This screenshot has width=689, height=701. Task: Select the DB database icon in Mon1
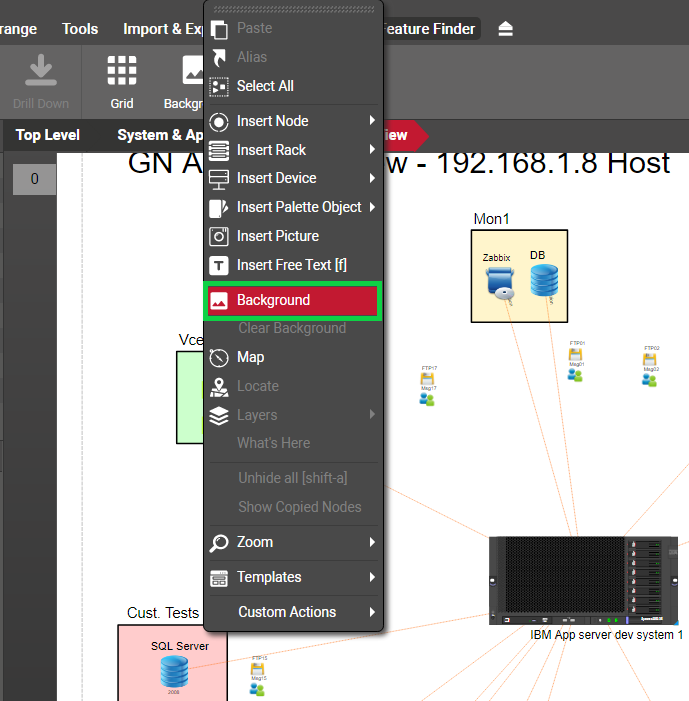(543, 281)
